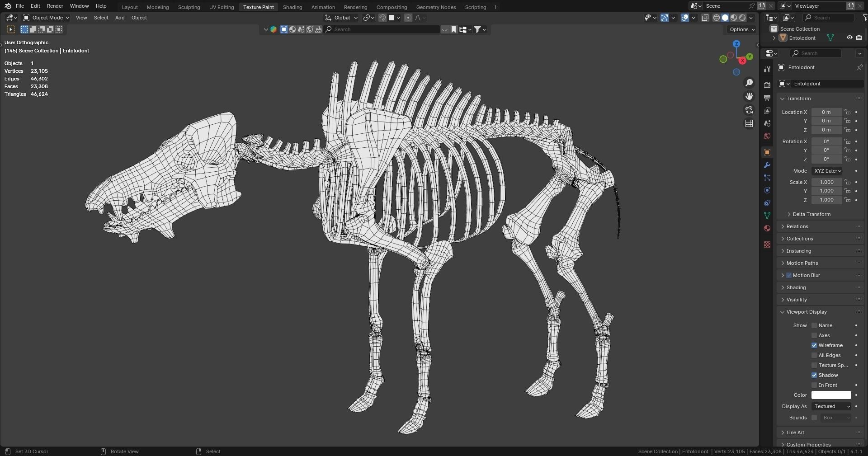The image size is (868, 456).
Task: Open the Physics properties tab
Action: 767,190
